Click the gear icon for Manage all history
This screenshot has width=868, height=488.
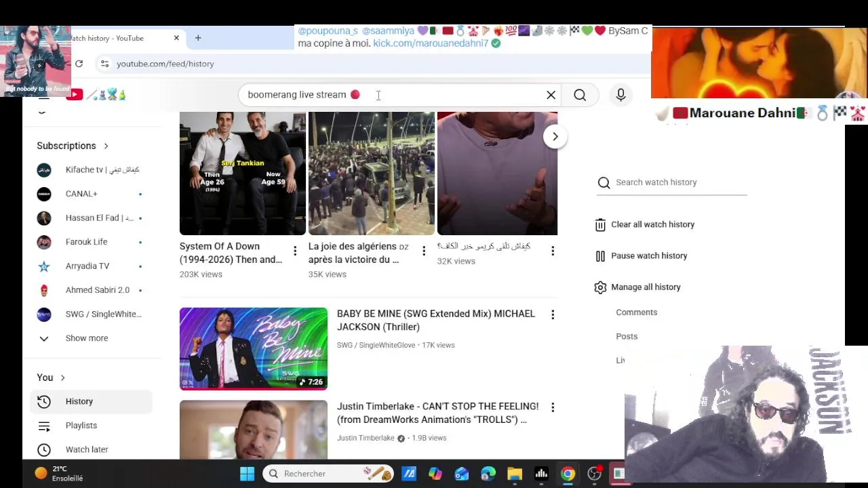tap(600, 287)
